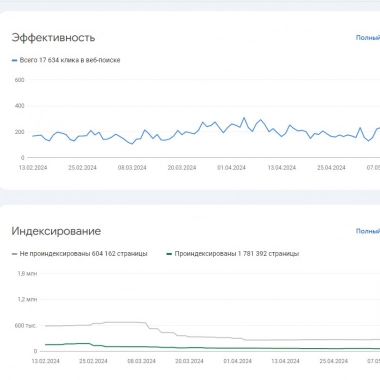Click date 25.04.2024 under the performance chart
Screen dimensions: 380x380
[331, 168]
